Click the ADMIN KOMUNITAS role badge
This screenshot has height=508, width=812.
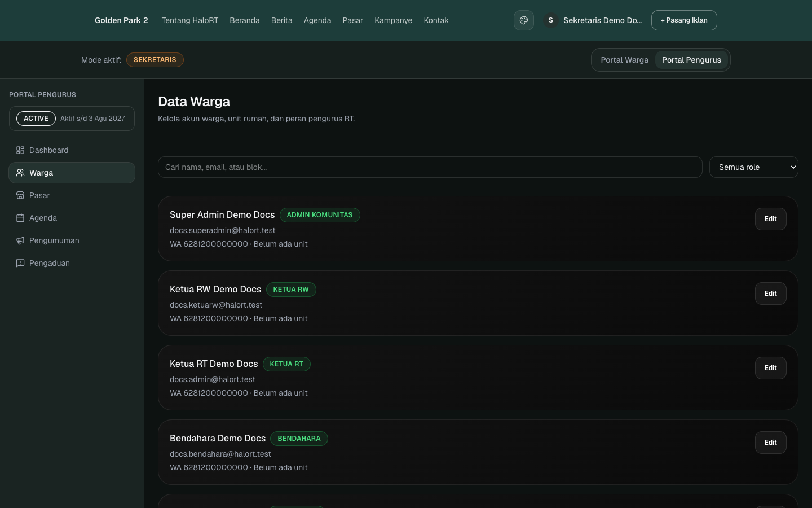[320, 215]
